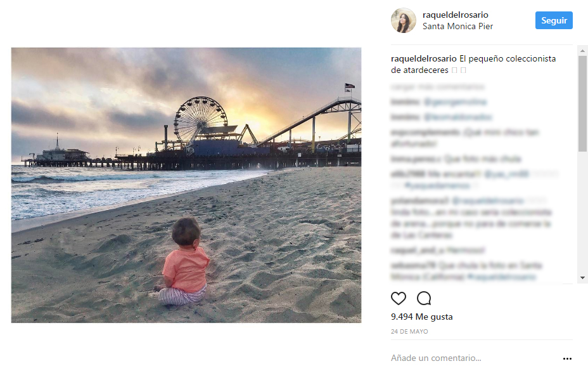This screenshot has height=373, width=588.
Task: Click the comments scrollbar down arrow
Action: point(583,278)
